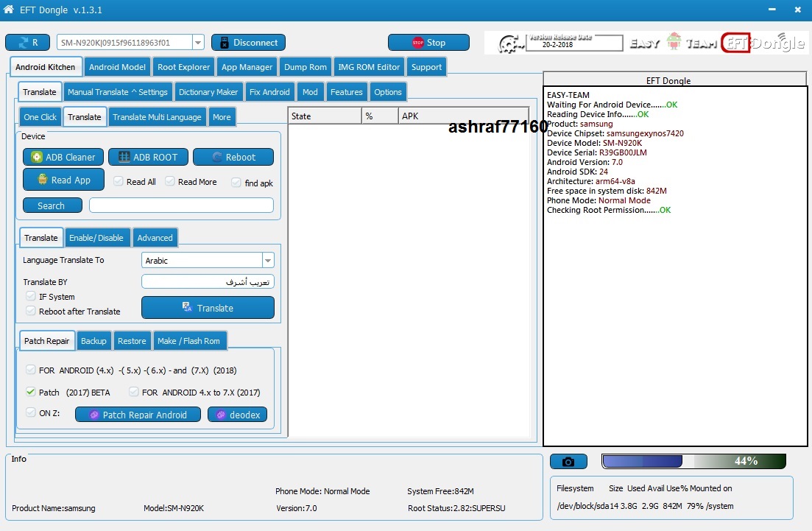Image resolution: width=812 pixels, height=531 pixels.
Task: Open App Manager tab
Action: (x=247, y=67)
